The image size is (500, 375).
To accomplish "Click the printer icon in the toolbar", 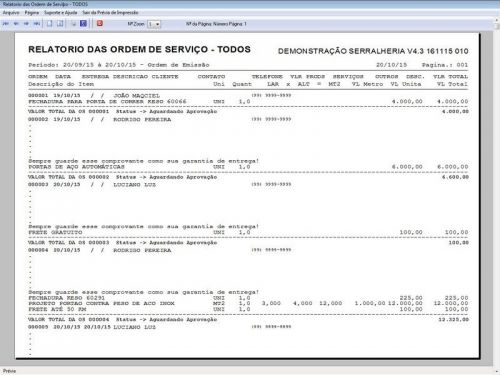I will [74, 24].
